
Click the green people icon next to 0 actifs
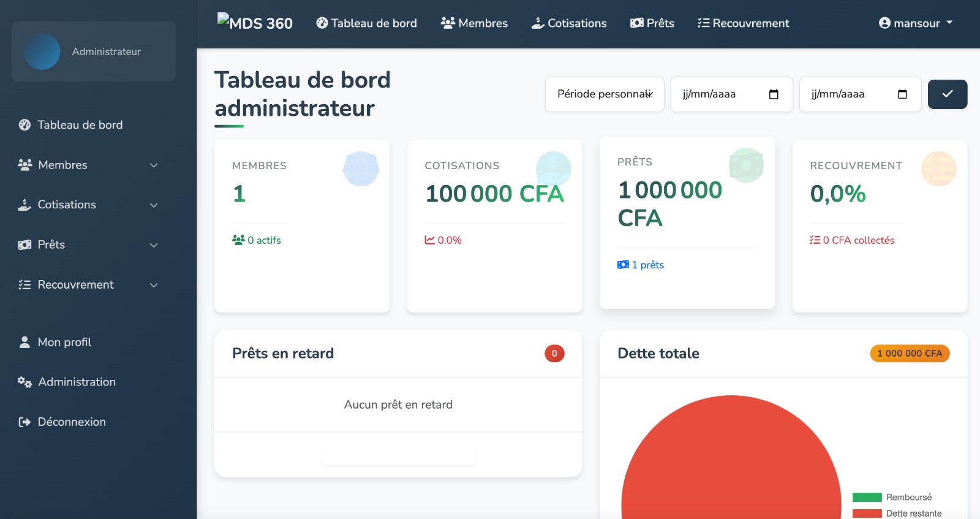[238, 240]
